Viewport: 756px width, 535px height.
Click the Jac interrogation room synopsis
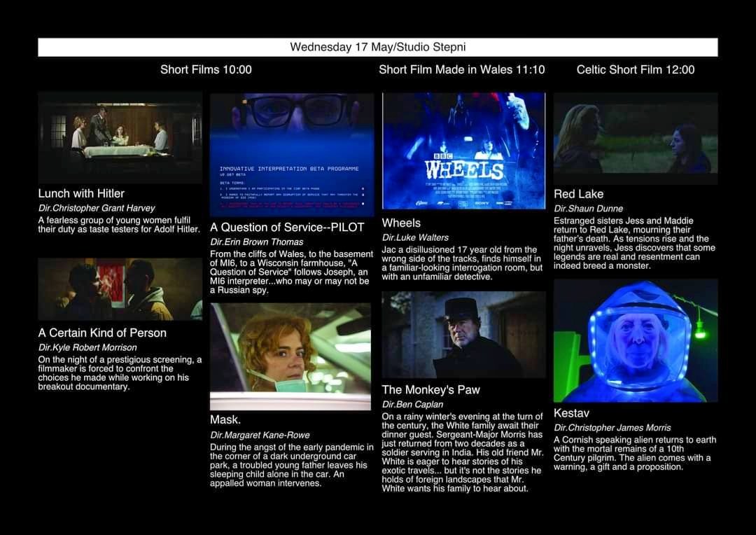[462, 263]
